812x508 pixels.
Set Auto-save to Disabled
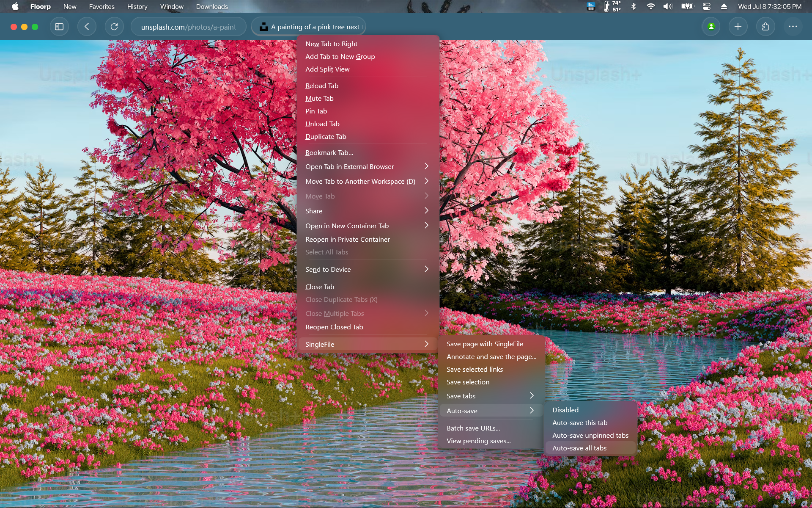[591, 410]
